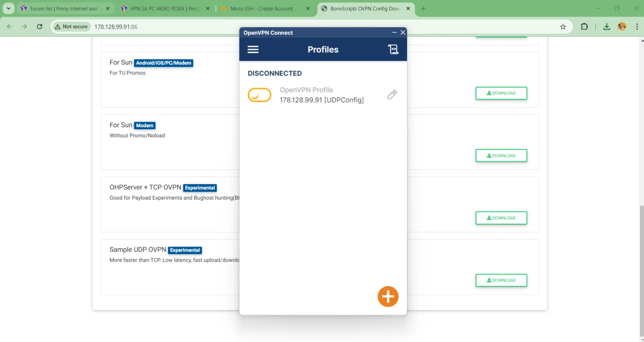
Task: Click the Android/iOS/PC/Modem badge
Action: click(164, 63)
